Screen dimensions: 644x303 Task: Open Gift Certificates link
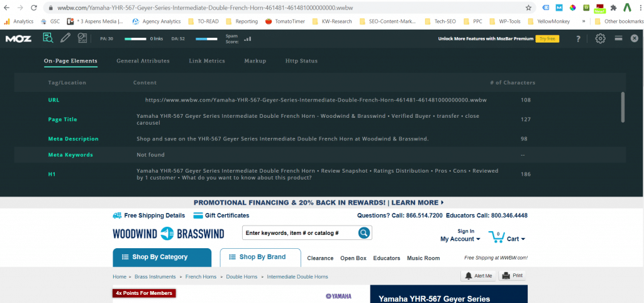pyautogui.click(x=221, y=215)
